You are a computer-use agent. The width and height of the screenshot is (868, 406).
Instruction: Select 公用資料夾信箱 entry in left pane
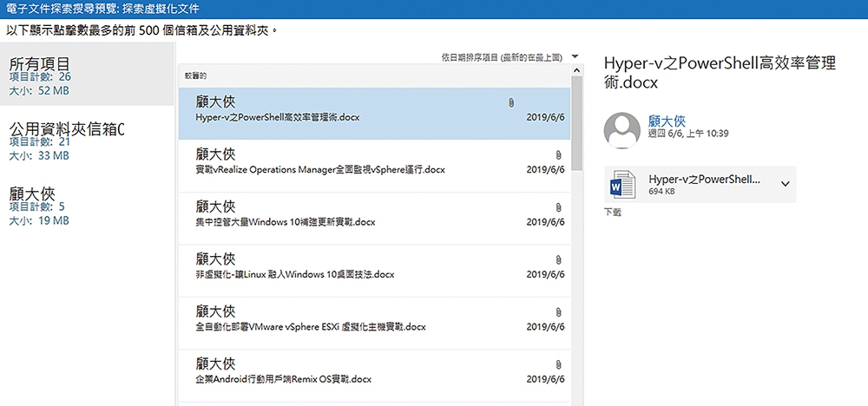tap(87, 139)
